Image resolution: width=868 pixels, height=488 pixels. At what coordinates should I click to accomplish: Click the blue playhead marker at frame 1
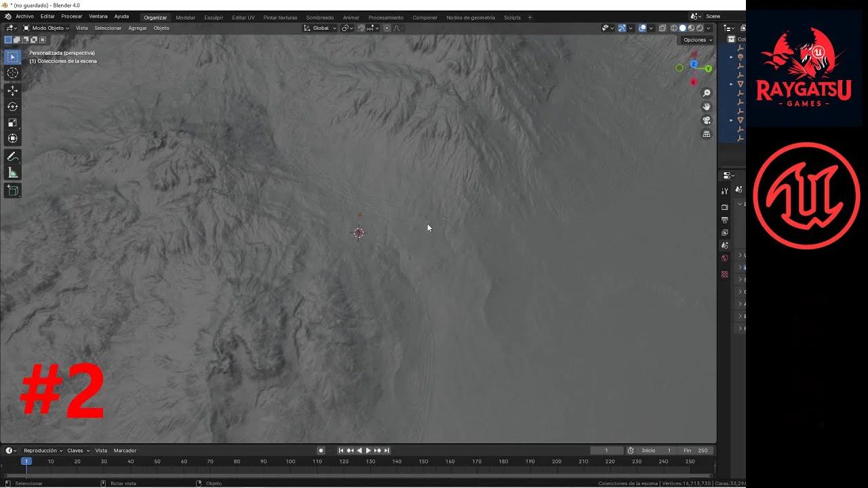(x=26, y=462)
